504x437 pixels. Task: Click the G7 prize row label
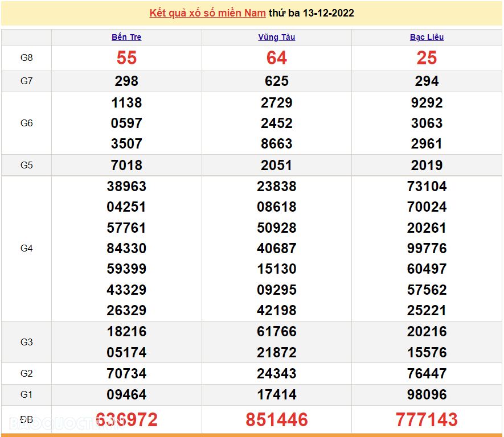pos(26,81)
